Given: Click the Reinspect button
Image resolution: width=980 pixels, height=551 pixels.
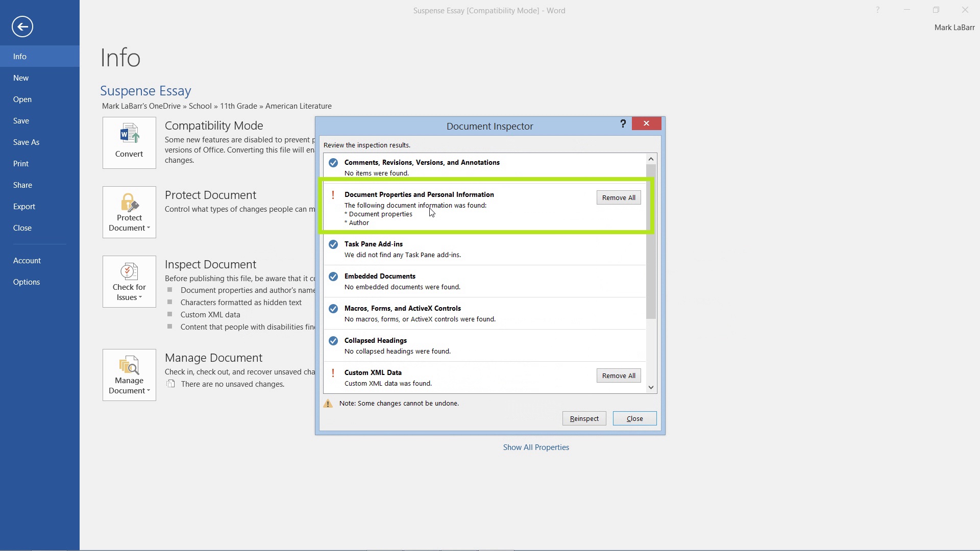Looking at the screenshot, I should 583,418.
